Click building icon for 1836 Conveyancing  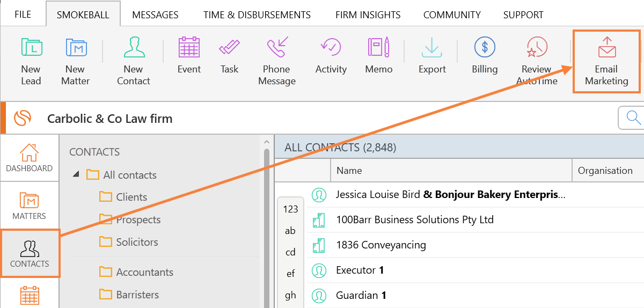[319, 245]
